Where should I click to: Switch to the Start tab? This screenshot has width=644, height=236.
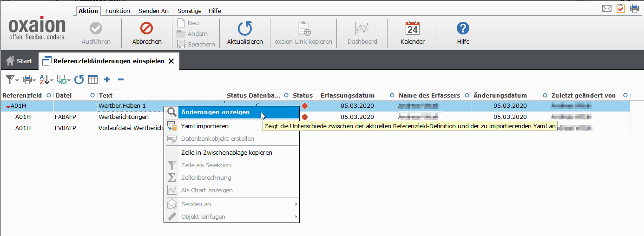point(19,61)
